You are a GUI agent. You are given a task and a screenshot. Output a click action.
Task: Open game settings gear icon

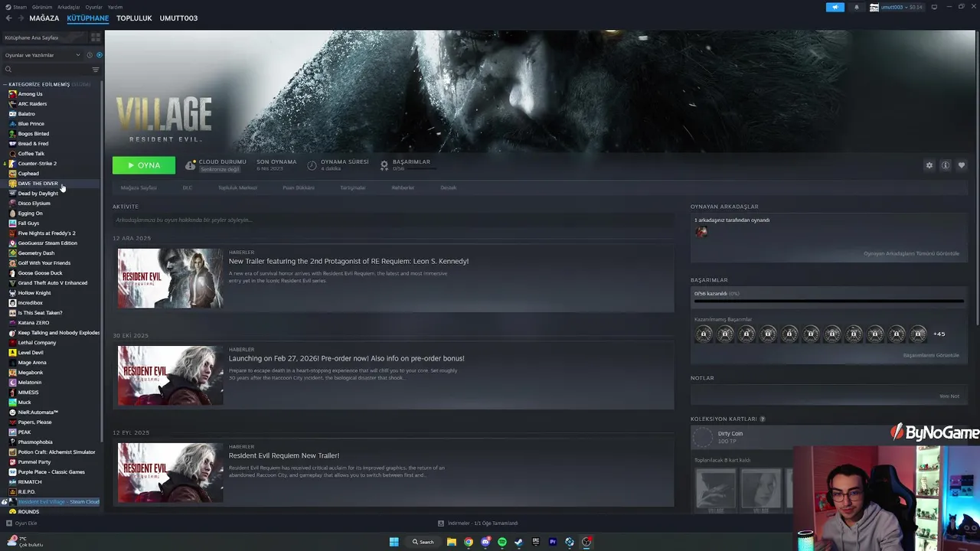click(x=929, y=165)
